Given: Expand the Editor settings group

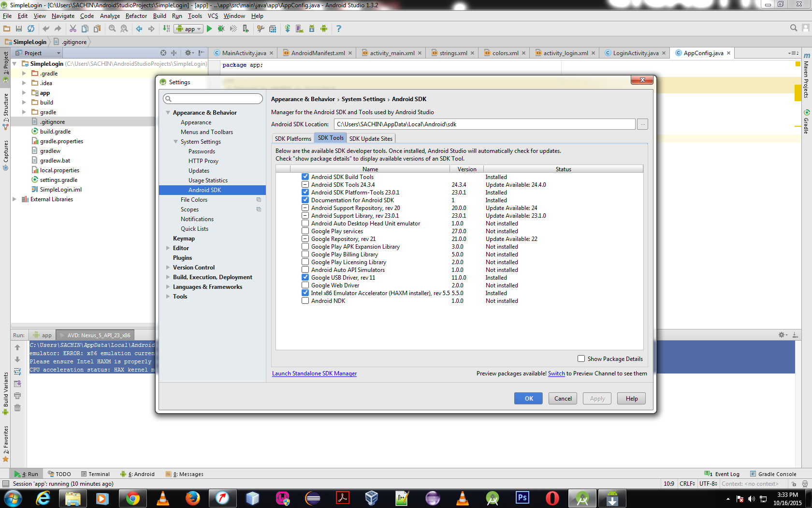Looking at the screenshot, I should (x=168, y=248).
